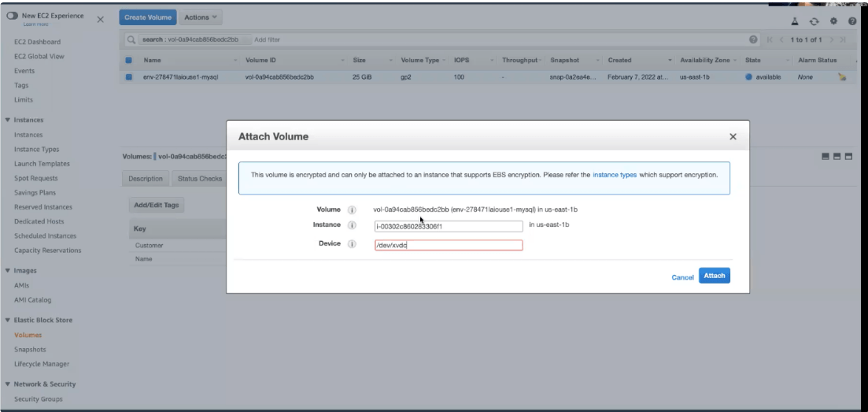Click the info icon beside Instance label
Screen dimensions: 868x412
352,226
